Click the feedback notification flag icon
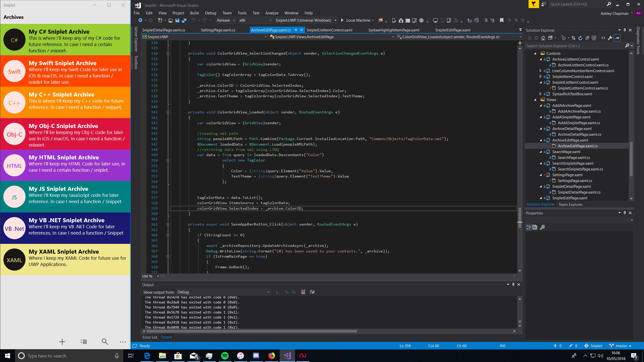This screenshot has width=644, height=362. (533, 4)
